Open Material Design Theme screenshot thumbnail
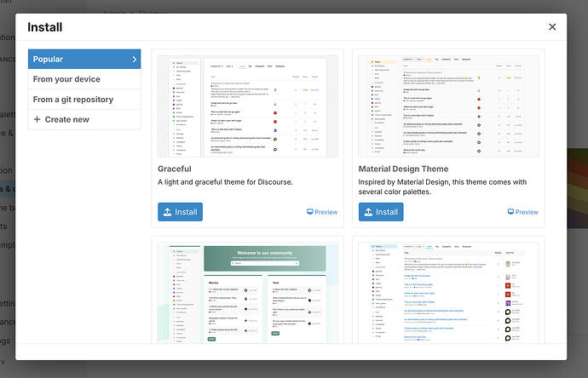The image size is (588, 378). point(448,106)
